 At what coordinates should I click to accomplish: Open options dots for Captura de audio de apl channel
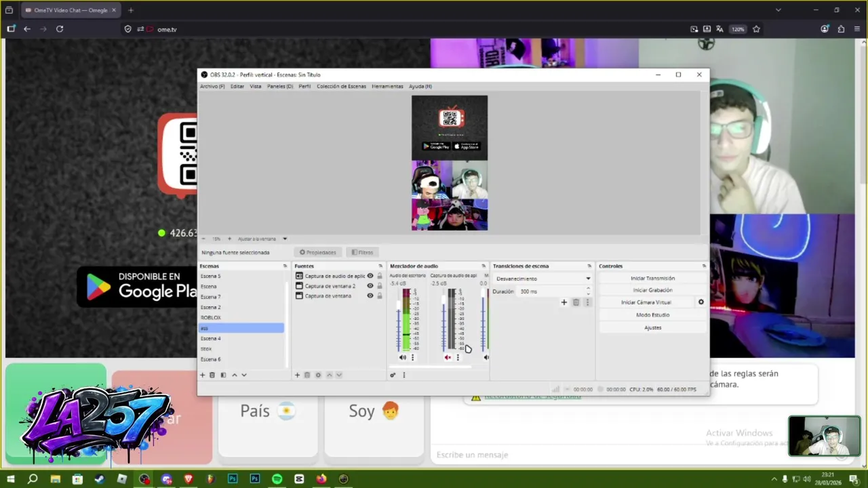pyautogui.click(x=458, y=357)
